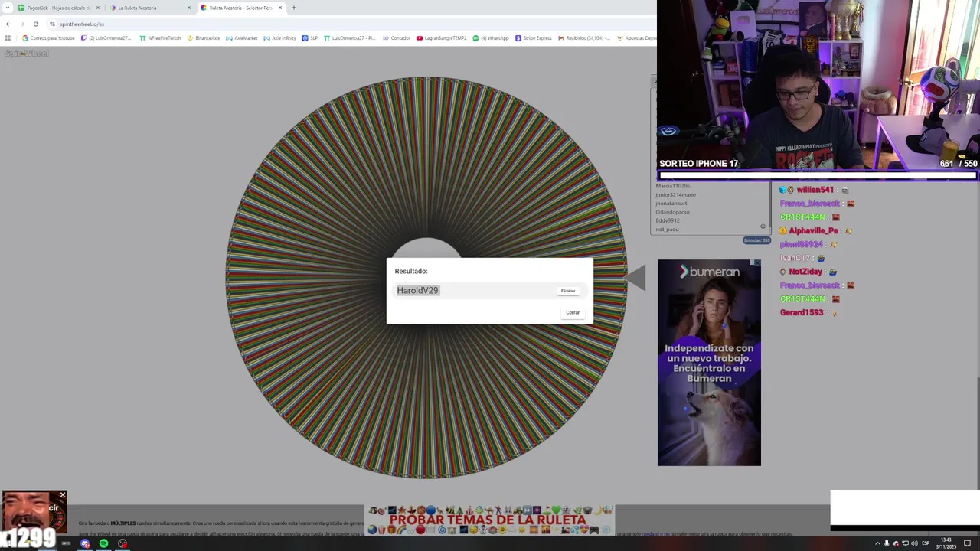
Task: Open the Contador bookmark
Action: pos(397,38)
